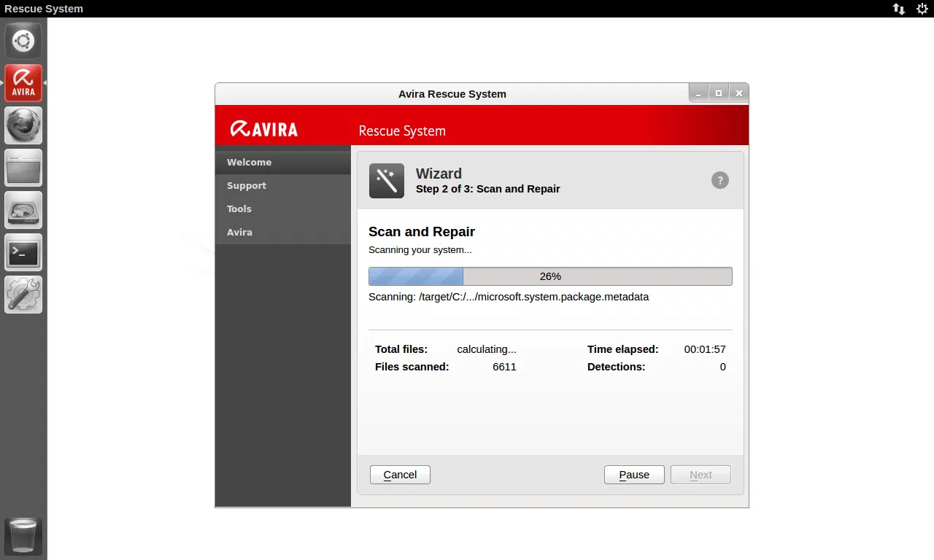Click the Rescue System label in the top bar
Screen dimensions: 934x560
44,9
